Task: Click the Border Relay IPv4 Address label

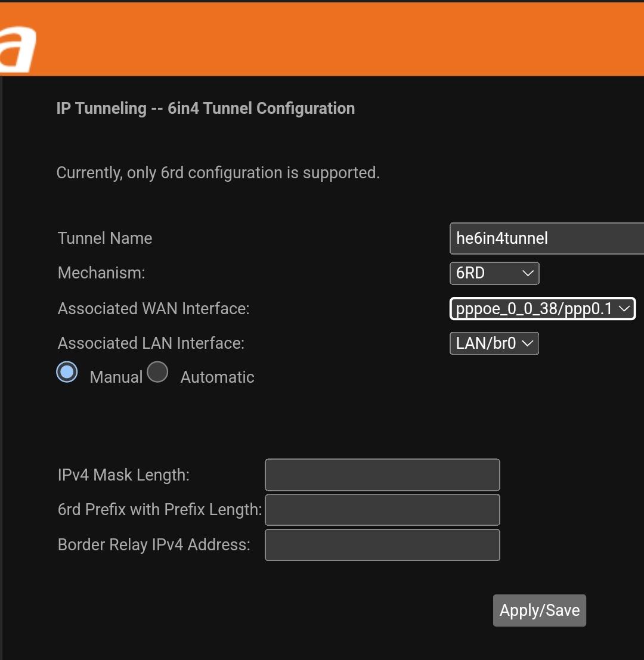Action: [154, 545]
